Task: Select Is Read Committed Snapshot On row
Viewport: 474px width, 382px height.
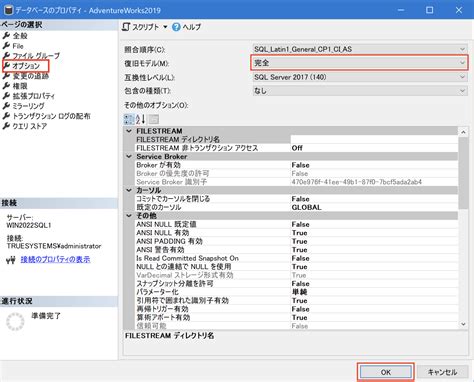Action: pos(296,258)
